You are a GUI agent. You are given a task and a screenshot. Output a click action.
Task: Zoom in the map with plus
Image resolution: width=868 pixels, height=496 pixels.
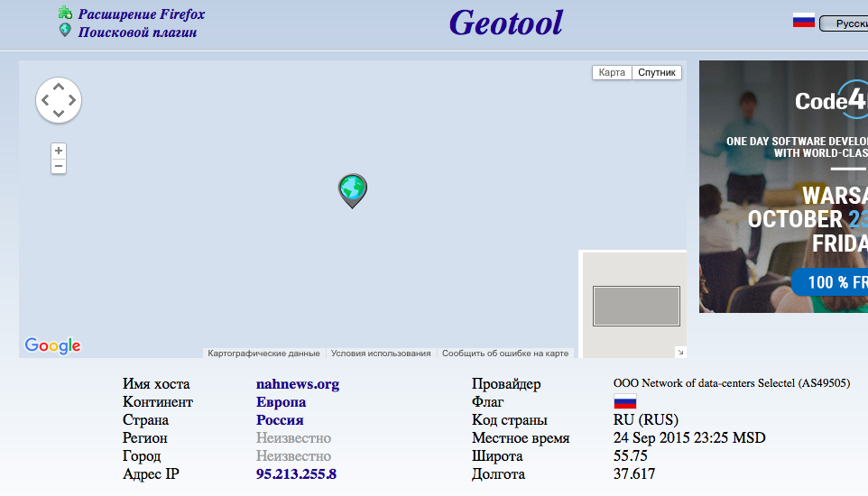click(59, 151)
